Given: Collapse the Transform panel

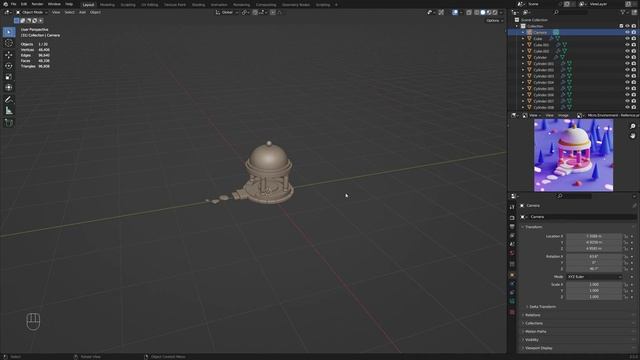Looking at the screenshot, I should [533, 227].
